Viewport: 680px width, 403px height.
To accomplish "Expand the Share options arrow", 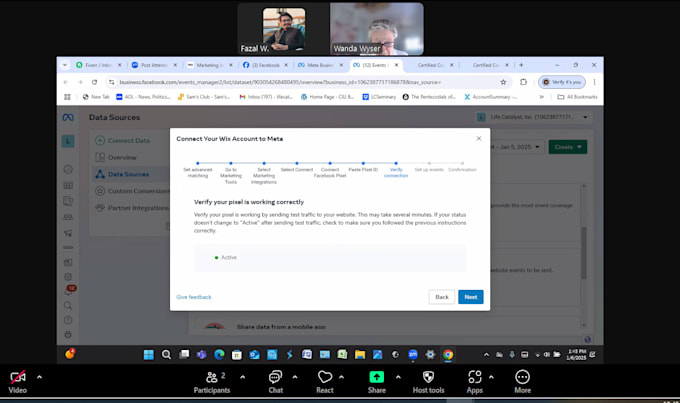I will (398, 377).
